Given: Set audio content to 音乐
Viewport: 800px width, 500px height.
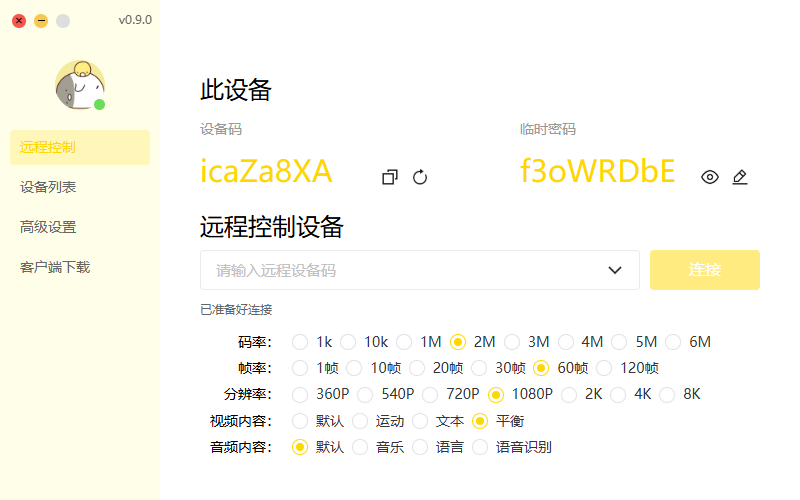Looking at the screenshot, I should (360, 447).
